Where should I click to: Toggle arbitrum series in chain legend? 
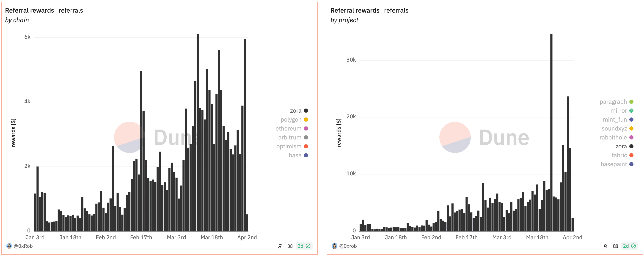pos(293,138)
